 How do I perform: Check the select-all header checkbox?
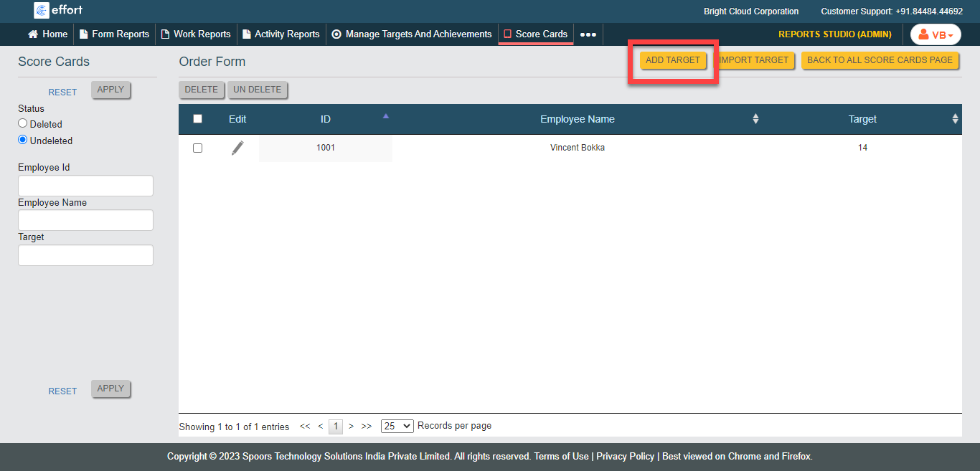coord(198,119)
